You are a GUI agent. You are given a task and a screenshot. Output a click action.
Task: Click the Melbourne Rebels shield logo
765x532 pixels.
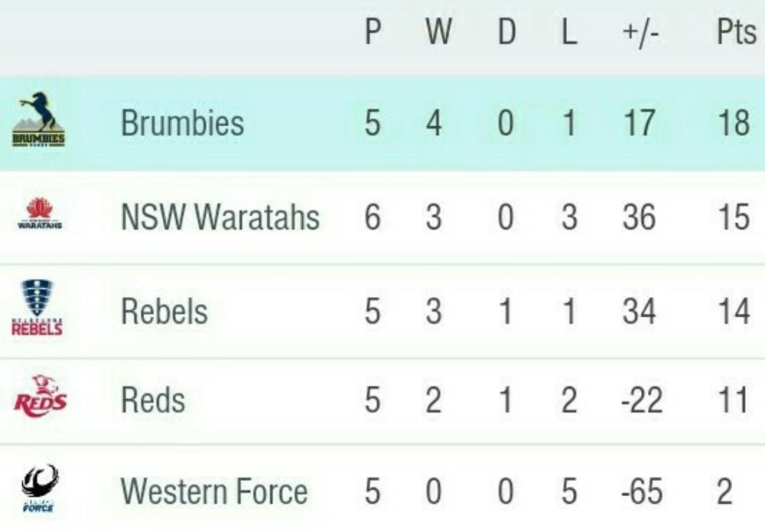37,308
